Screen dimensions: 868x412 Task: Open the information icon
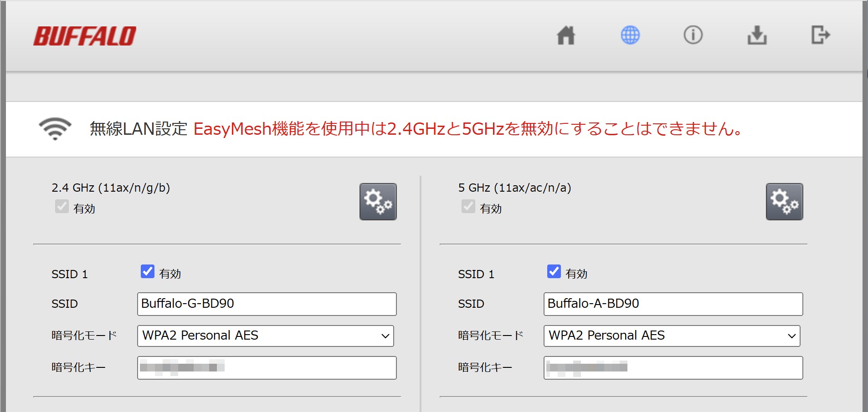click(x=693, y=35)
